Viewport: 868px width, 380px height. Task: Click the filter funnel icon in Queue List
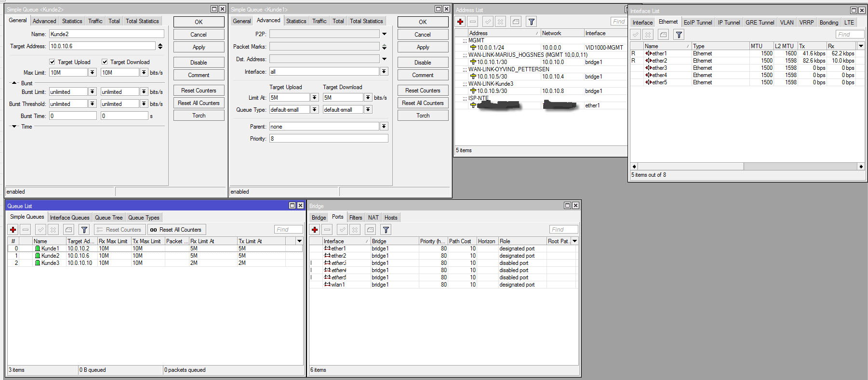click(84, 230)
